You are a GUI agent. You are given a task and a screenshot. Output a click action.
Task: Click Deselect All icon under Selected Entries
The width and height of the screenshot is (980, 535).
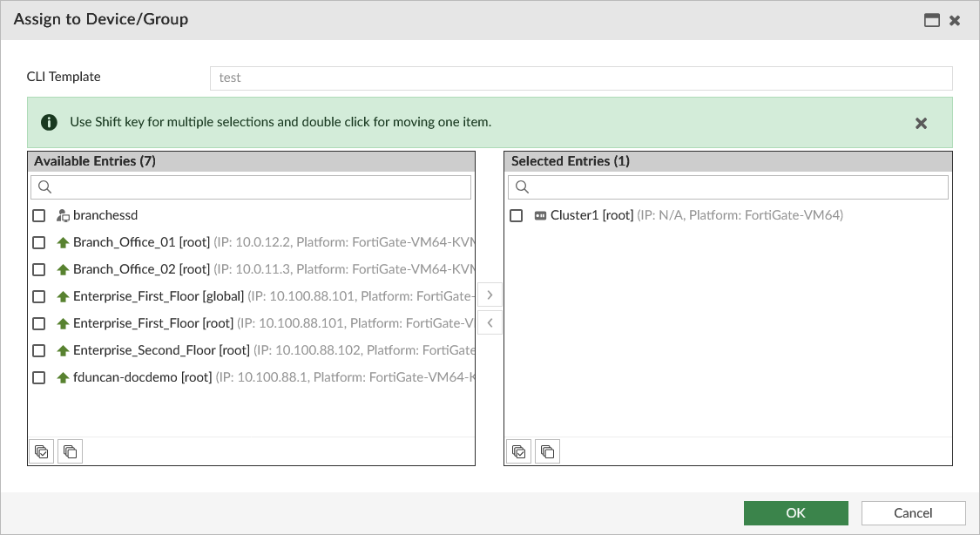click(548, 451)
